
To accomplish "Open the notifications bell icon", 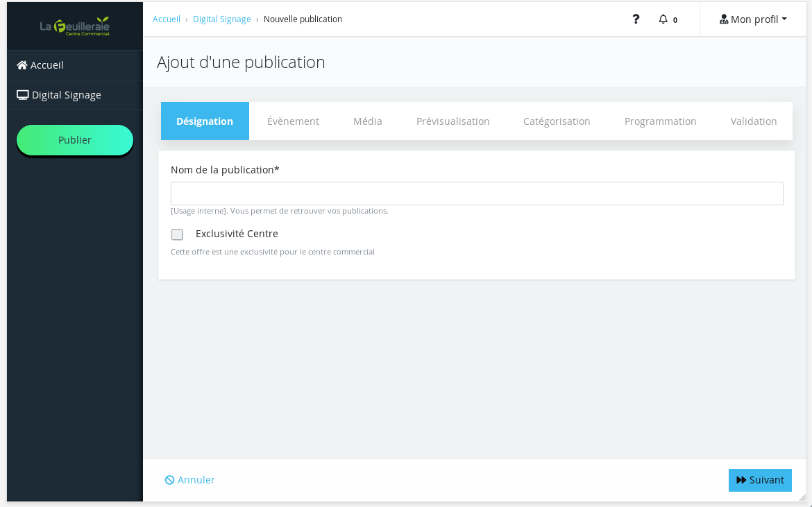I will coord(663,19).
